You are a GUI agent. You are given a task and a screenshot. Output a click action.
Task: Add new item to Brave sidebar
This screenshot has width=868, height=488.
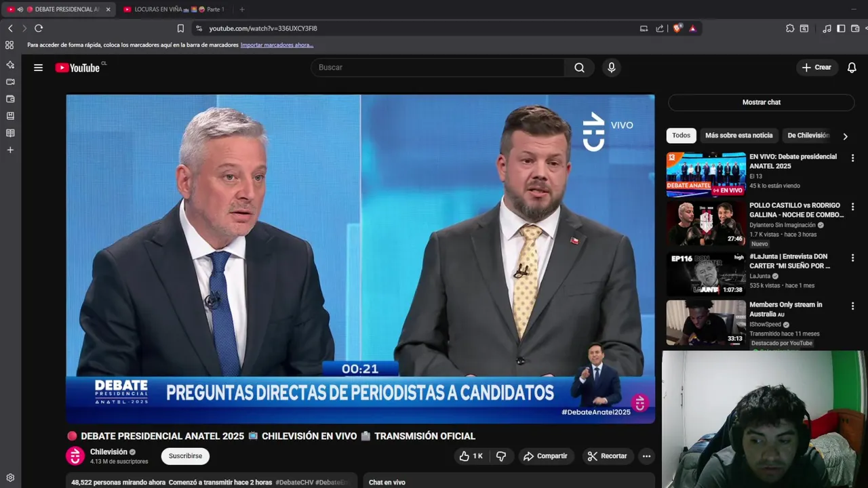tap(10, 150)
